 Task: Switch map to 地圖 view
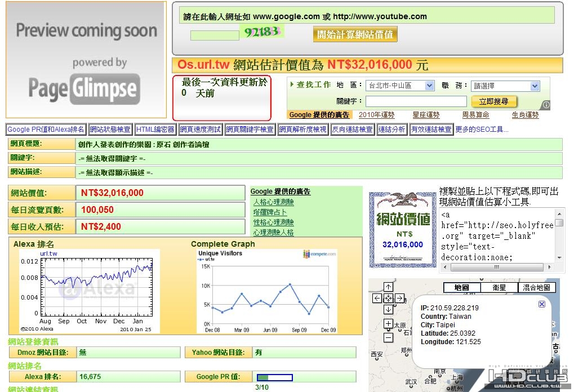[461, 288]
